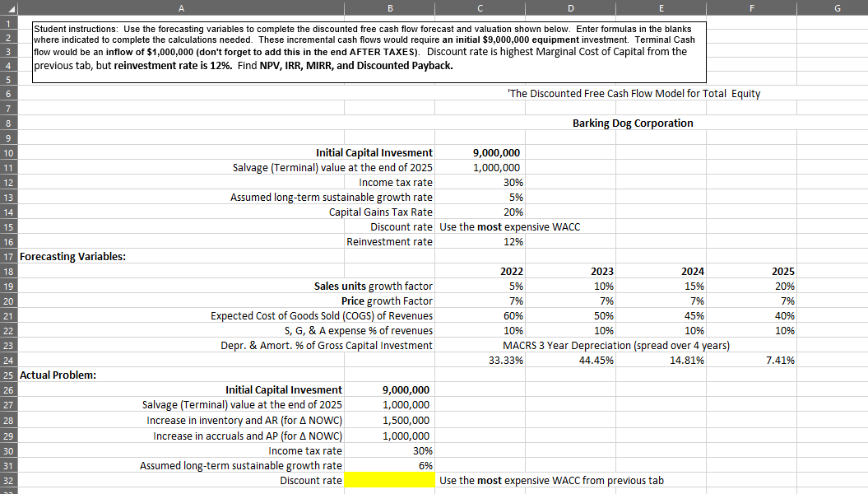This screenshot has height=494, width=868.
Task: Click 'Use the most expensive WACC' in row 15
Action: pos(510,227)
